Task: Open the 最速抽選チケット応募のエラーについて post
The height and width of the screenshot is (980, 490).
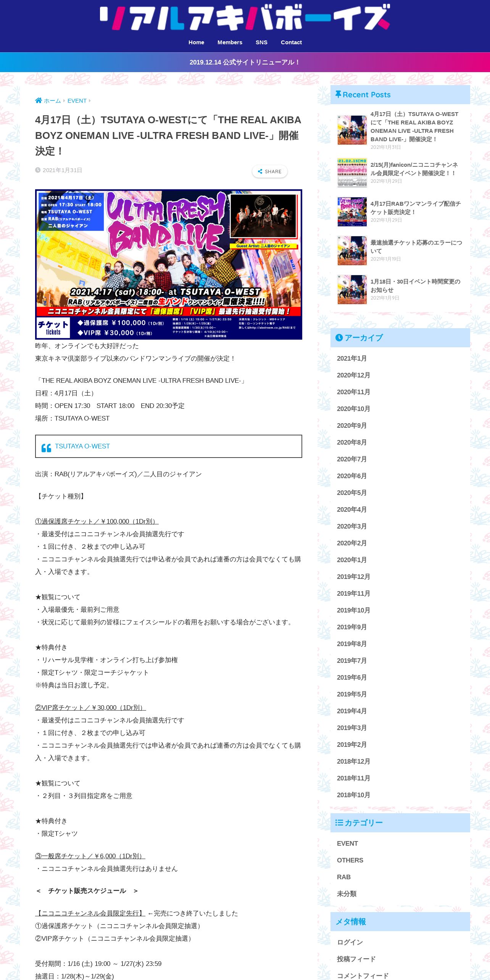Action: pyautogui.click(x=416, y=247)
